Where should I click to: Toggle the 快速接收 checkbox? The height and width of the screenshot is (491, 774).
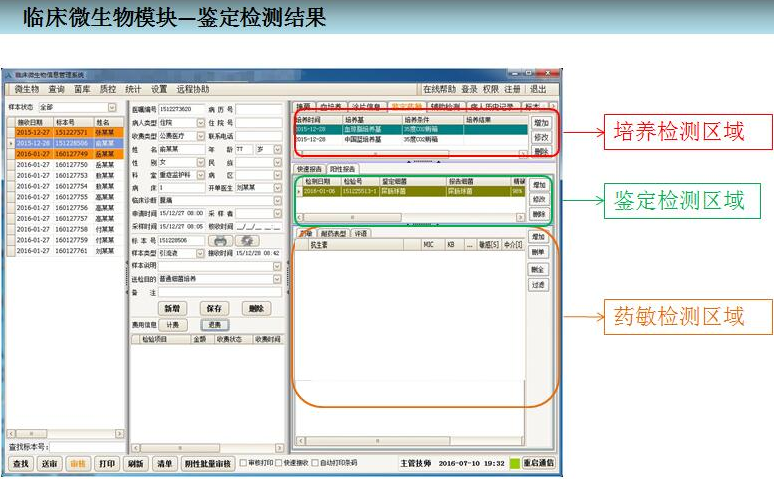(277, 464)
